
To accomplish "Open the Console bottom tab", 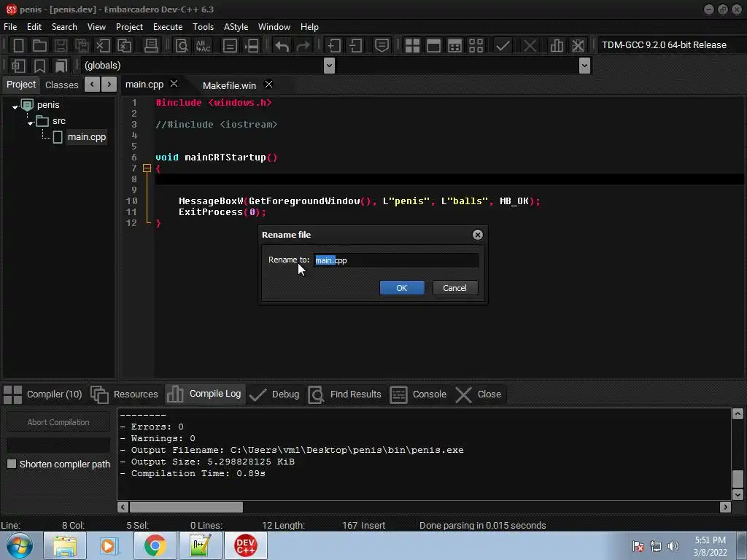I will 418,394.
